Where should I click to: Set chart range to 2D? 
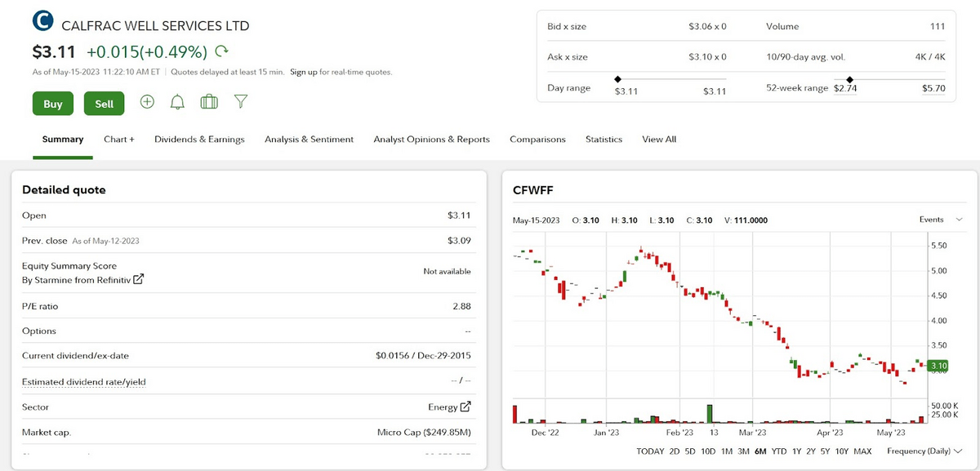(674, 451)
